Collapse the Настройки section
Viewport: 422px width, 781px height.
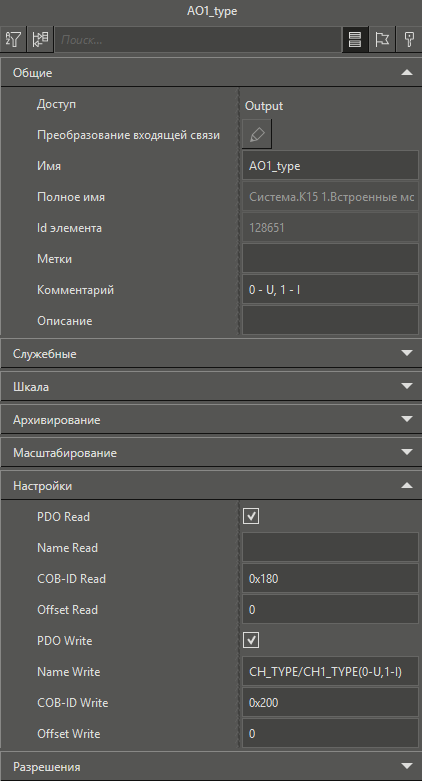tap(211, 486)
